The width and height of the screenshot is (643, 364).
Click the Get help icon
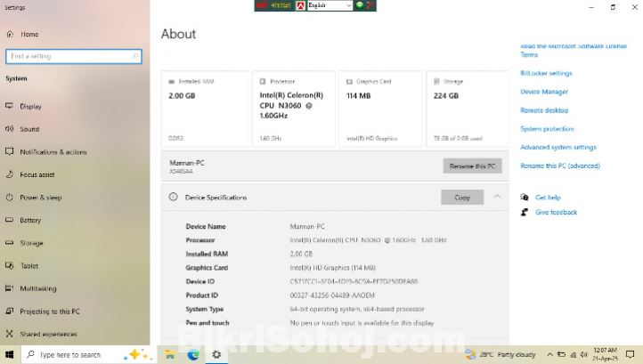click(x=525, y=198)
